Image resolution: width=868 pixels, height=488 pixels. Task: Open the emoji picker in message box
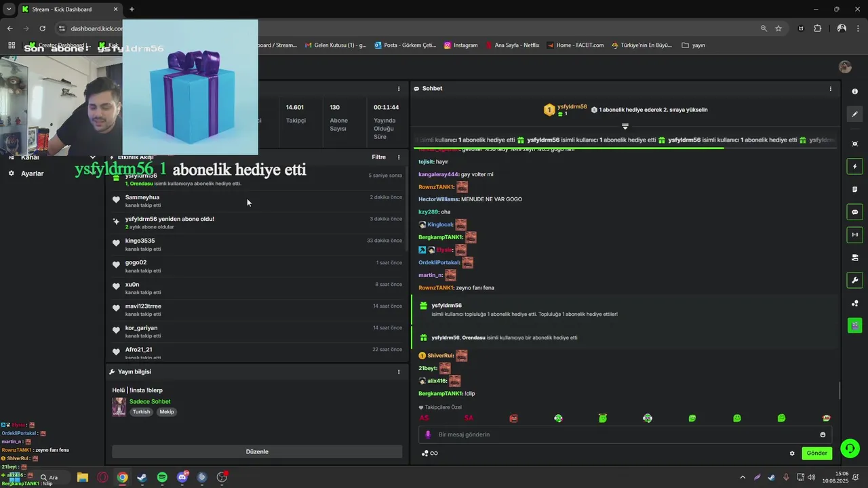(823, 434)
